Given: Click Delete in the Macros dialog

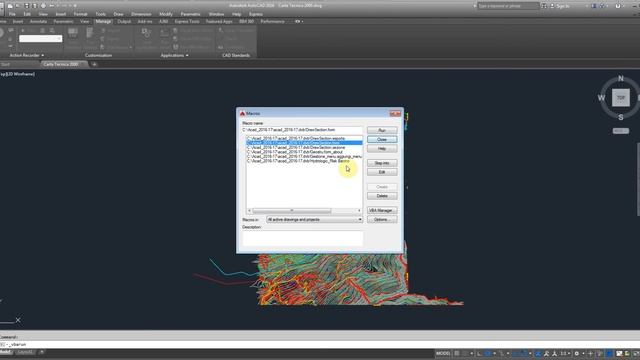Looking at the screenshot, I should tap(382, 196).
